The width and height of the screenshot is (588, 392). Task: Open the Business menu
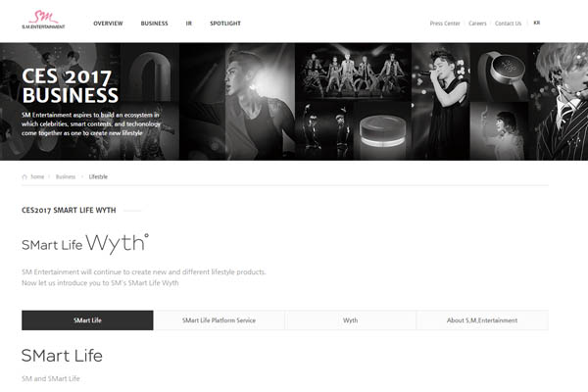(x=154, y=24)
